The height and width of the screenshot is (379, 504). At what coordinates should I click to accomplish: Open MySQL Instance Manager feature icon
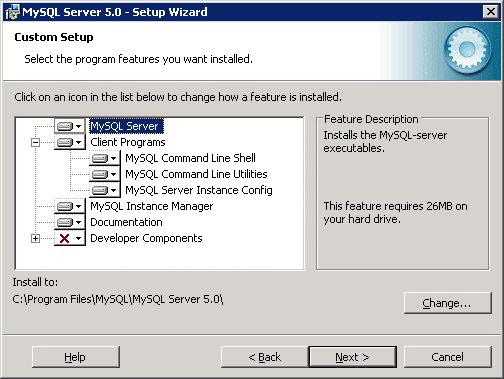coord(70,206)
